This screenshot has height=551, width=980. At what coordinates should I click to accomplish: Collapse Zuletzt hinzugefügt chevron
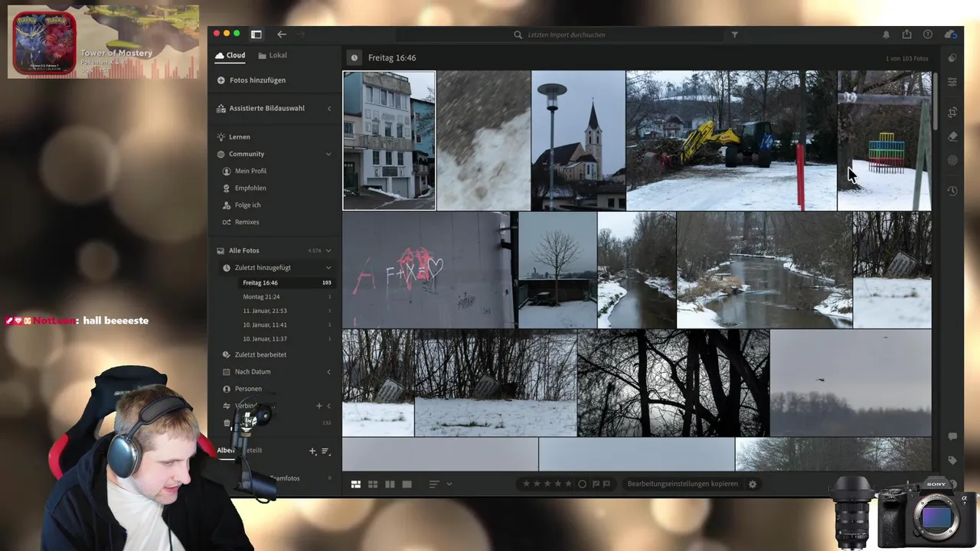point(328,268)
